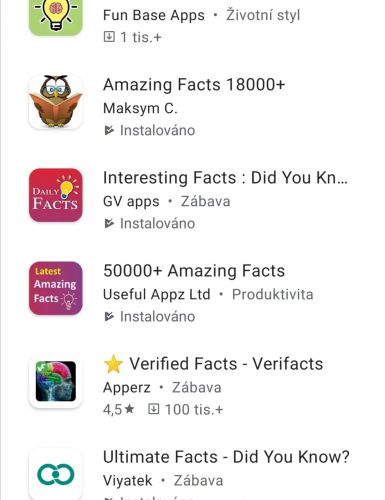Select the 50000+ Amazing Facts title
Viewport: 385px width, 500px height.
coord(194,270)
